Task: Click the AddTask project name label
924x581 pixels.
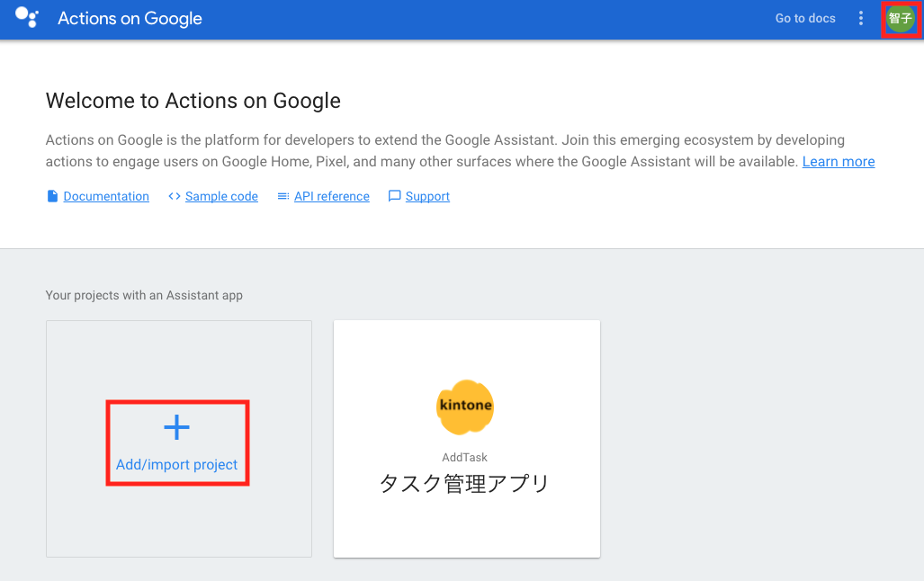Action: coord(465,457)
